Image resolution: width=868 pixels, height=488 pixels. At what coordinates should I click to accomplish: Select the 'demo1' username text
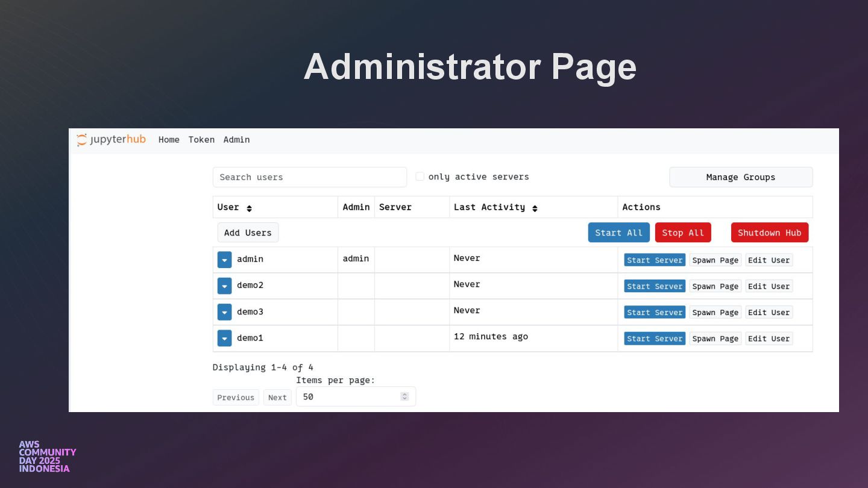tap(250, 338)
